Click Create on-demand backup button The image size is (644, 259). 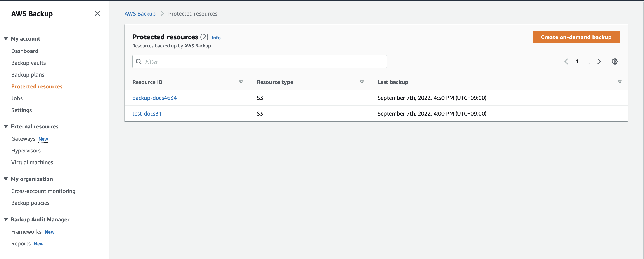(x=576, y=37)
